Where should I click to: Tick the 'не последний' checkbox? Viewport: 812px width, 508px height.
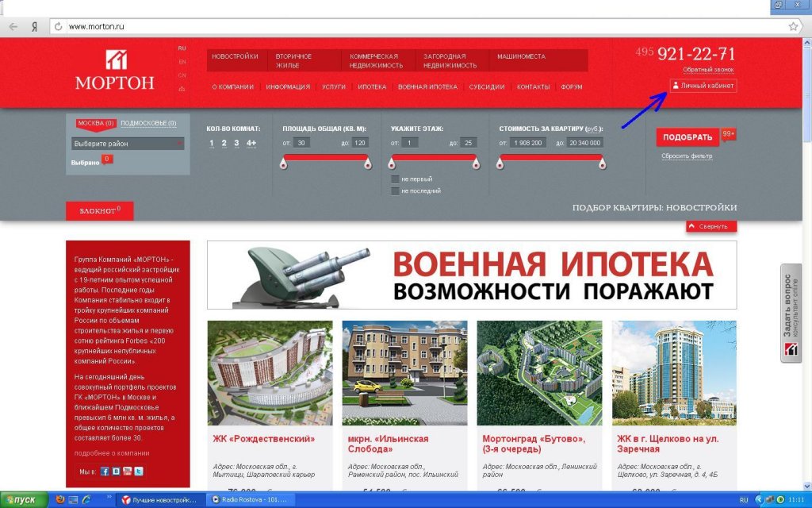click(395, 191)
